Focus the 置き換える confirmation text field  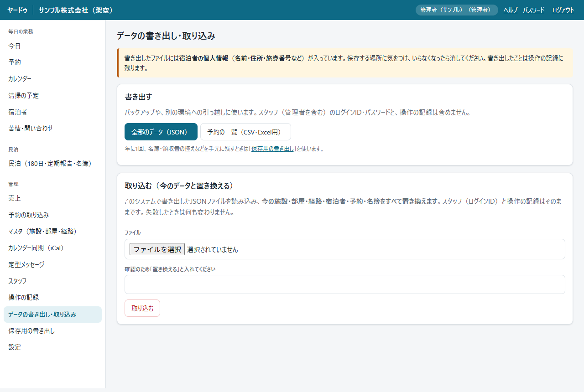pos(345,284)
